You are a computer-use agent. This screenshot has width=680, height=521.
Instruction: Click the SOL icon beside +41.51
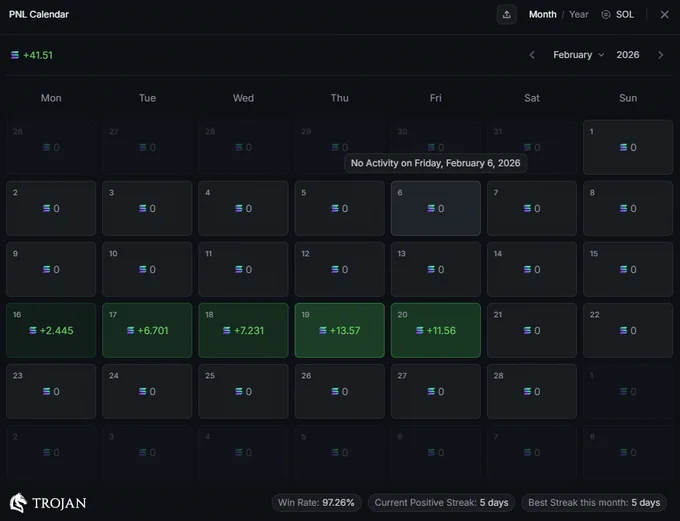[x=15, y=55]
